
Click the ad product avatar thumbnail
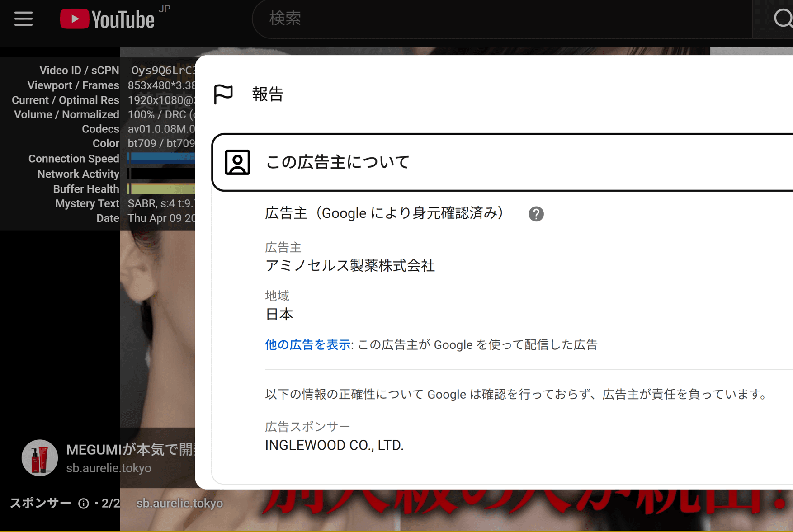[40, 457]
